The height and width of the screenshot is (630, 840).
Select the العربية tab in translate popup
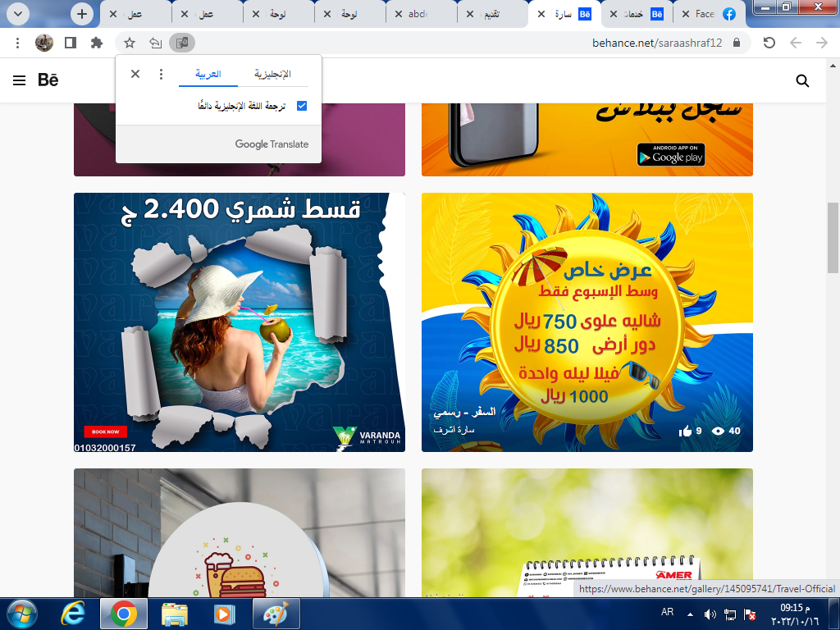pyautogui.click(x=208, y=74)
